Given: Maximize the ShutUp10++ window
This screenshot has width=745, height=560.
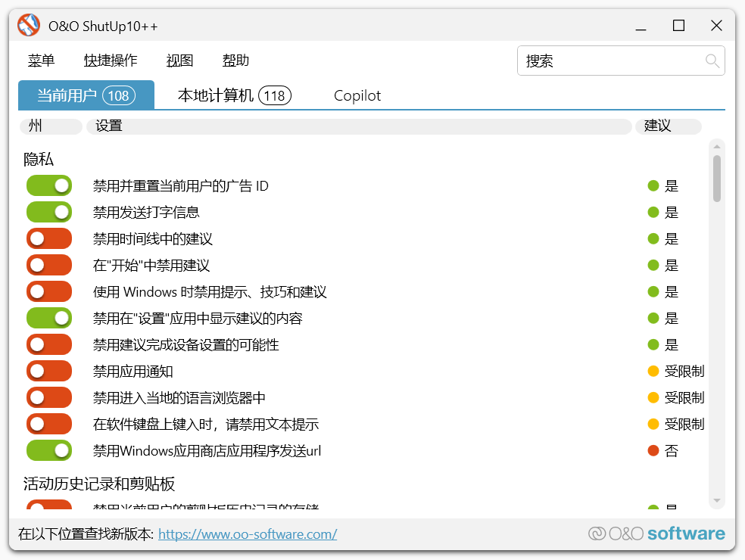Looking at the screenshot, I should pyautogui.click(x=678, y=26).
